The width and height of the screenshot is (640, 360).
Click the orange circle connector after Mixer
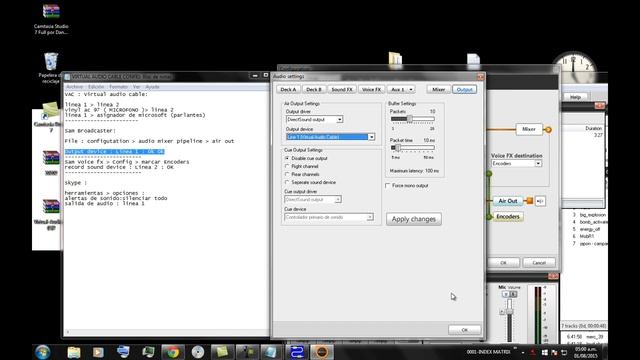(548, 129)
